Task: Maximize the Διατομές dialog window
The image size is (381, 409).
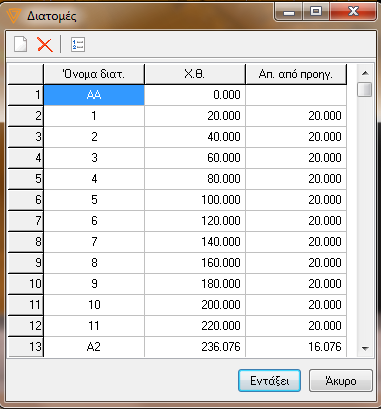Action: point(316,12)
